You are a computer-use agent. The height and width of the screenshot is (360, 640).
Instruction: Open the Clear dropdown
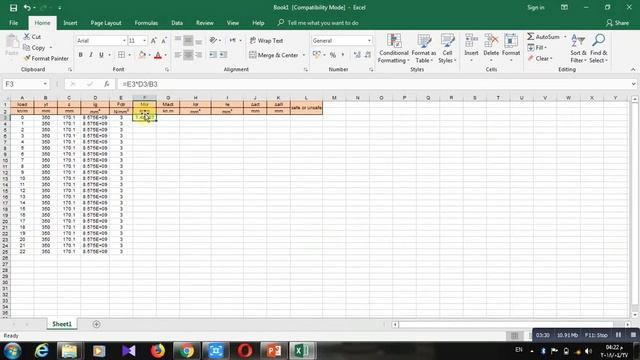point(540,58)
